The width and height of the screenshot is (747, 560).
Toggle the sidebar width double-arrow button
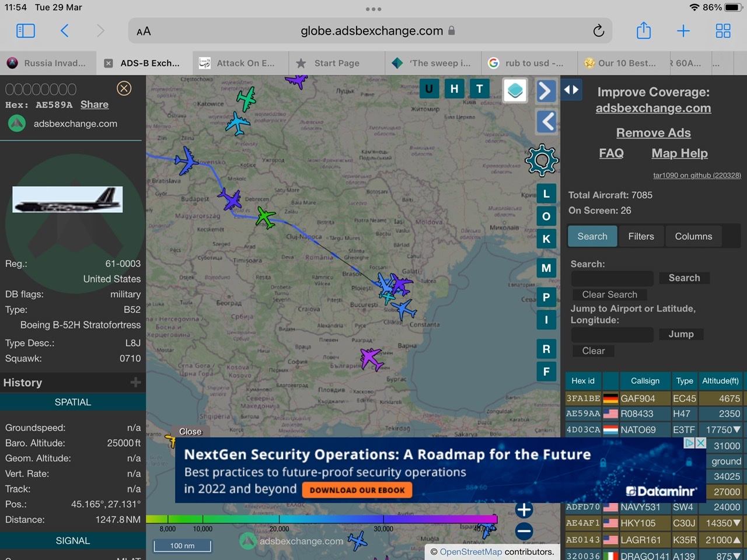[571, 89]
